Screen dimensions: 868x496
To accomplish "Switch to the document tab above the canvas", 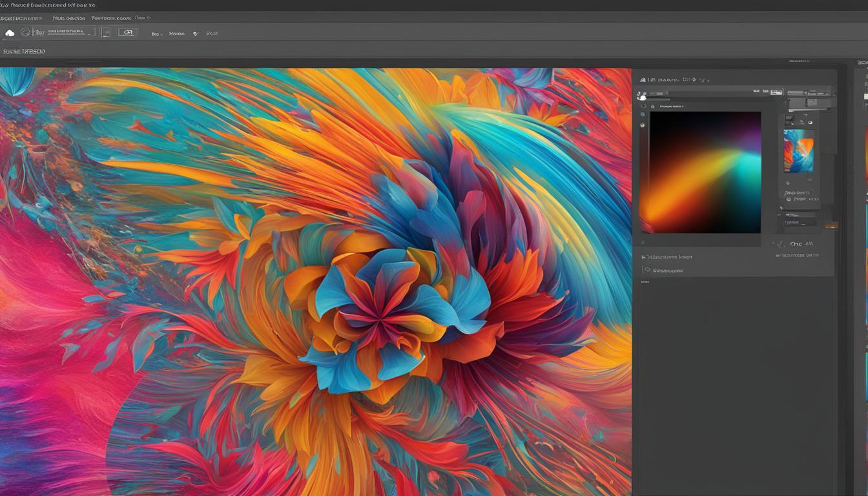I will click(x=26, y=51).
